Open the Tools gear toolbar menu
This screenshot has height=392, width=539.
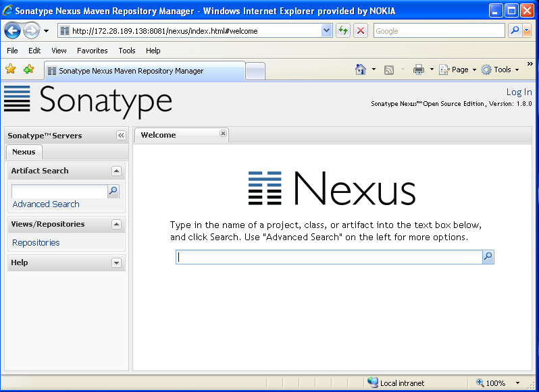[500, 69]
